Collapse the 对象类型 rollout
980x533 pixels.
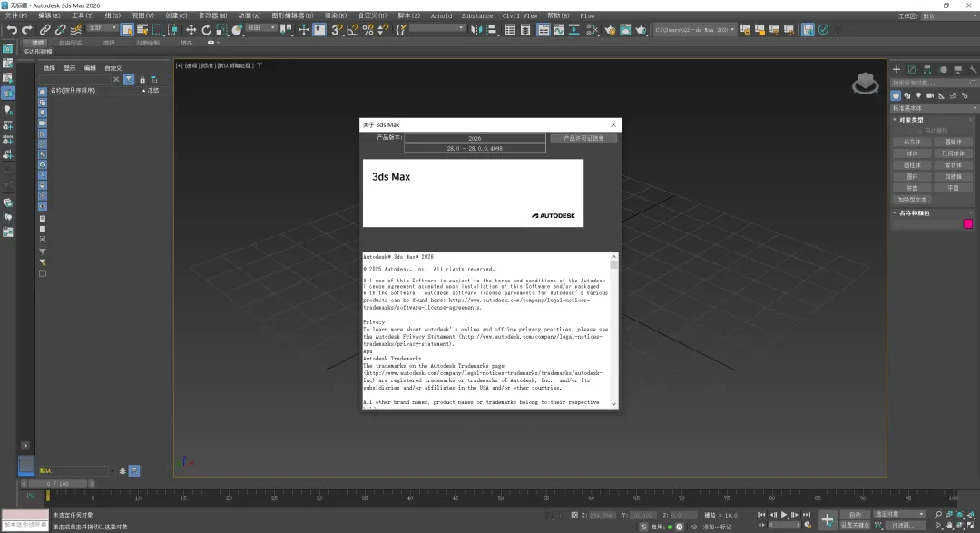pos(911,120)
